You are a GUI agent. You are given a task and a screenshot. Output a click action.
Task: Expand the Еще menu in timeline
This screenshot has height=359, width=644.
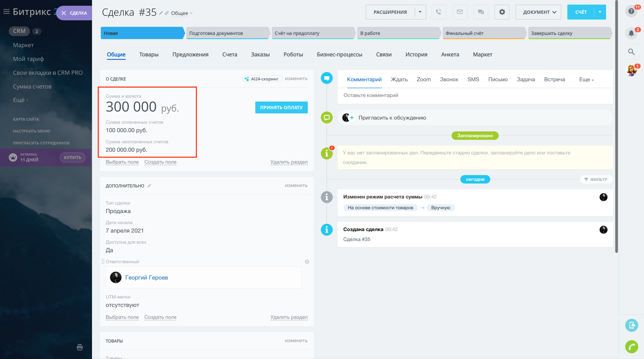(586, 80)
